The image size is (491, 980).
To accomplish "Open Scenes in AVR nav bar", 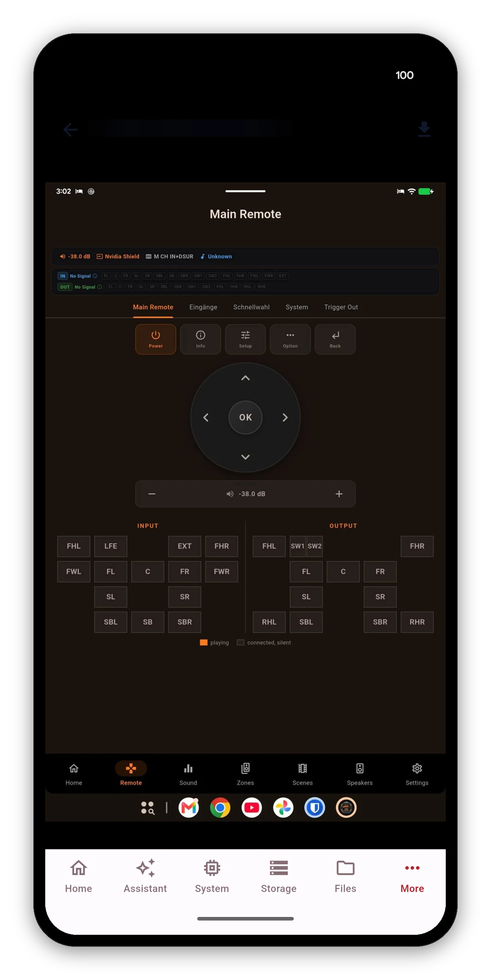I will point(303,774).
